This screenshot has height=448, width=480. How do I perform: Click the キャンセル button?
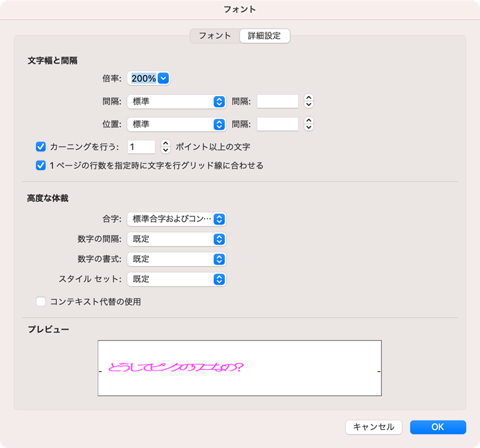pos(373,427)
